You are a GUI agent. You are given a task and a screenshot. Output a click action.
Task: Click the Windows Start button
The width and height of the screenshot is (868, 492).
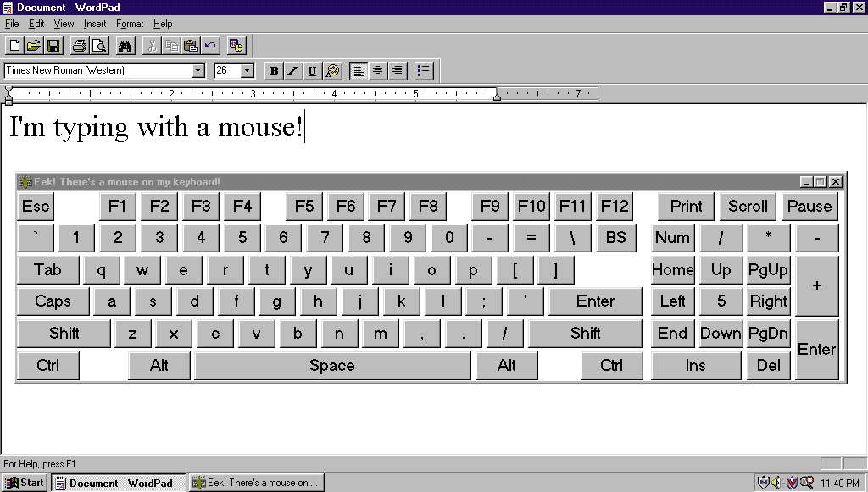(25, 483)
